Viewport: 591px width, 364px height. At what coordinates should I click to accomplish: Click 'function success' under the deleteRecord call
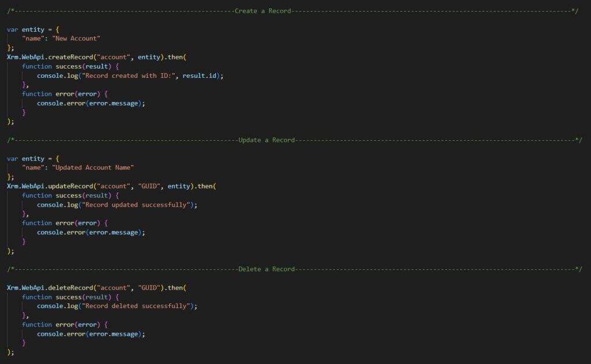pyautogui.click(x=51, y=297)
